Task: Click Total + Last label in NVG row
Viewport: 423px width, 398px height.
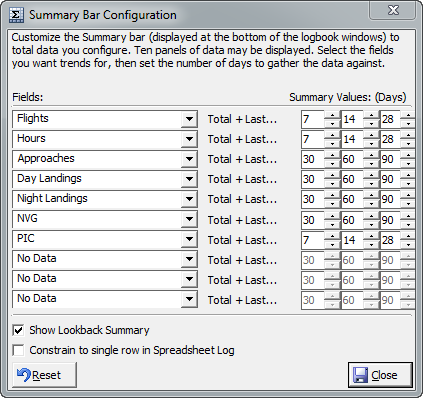Action: 242,220
